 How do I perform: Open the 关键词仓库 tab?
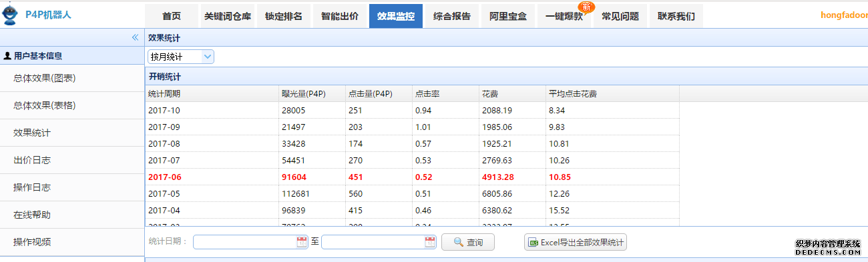pyautogui.click(x=228, y=16)
